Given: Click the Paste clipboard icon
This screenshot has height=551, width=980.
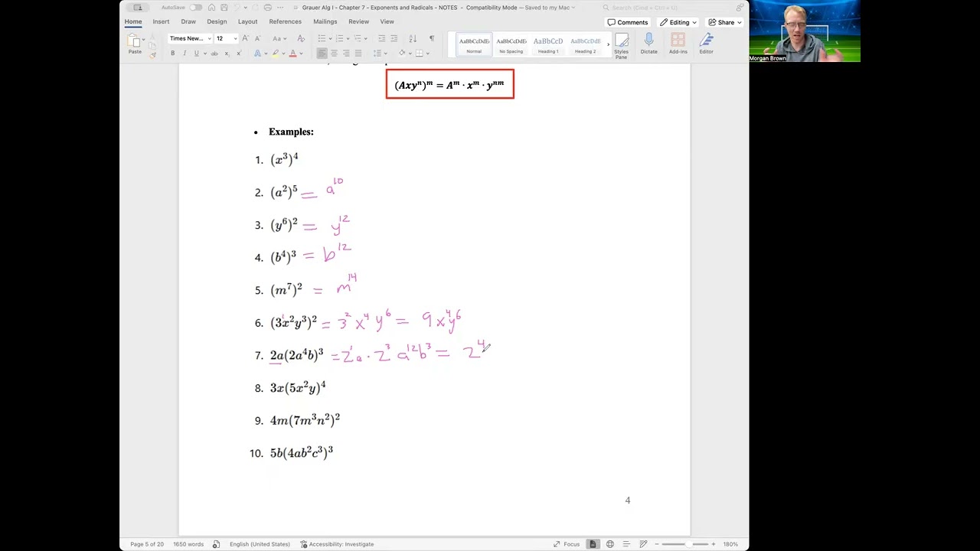Looking at the screenshot, I should click(134, 41).
